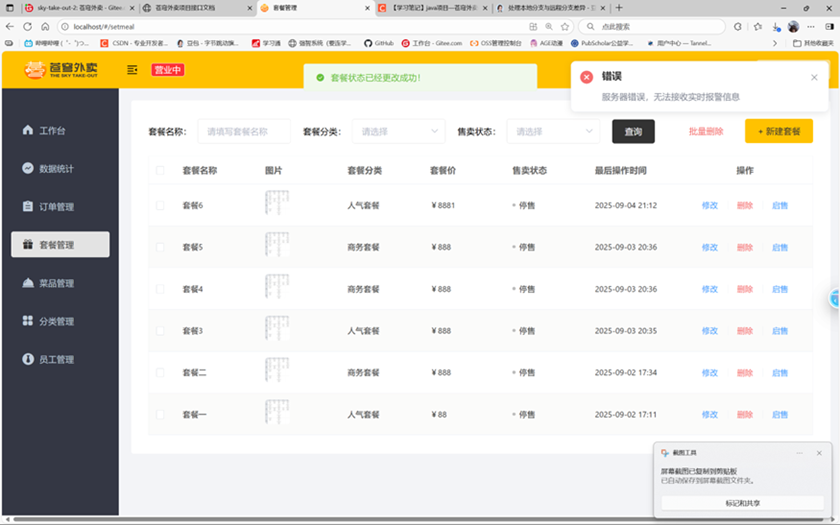The image size is (840, 525).
Task: Click the image thumbnail of 套餐6
Action: (x=277, y=203)
